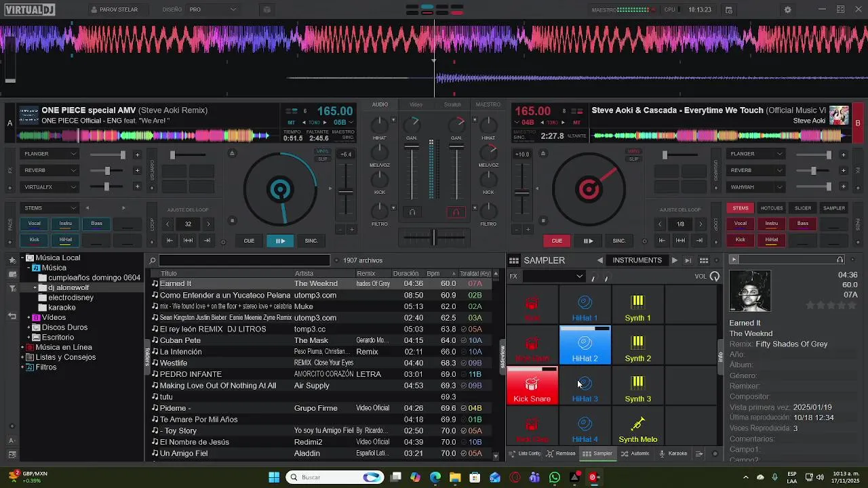Open WhatsApp from Windows taskbar

[555, 477]
